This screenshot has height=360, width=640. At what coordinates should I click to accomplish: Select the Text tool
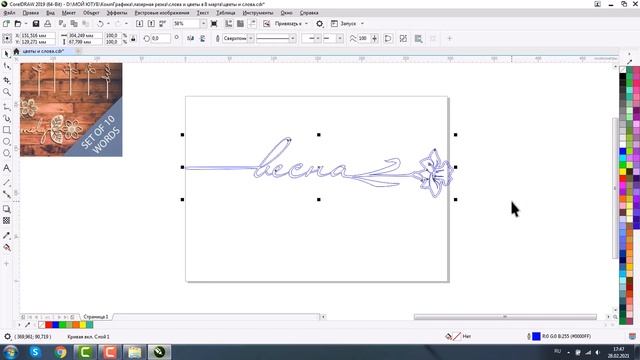click(x=7, y=168)
